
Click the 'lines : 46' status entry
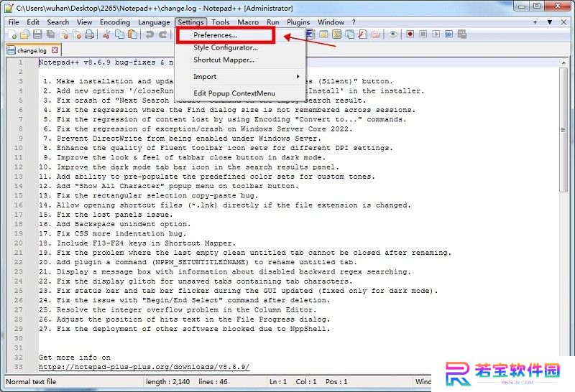click(x=213, y=382)
